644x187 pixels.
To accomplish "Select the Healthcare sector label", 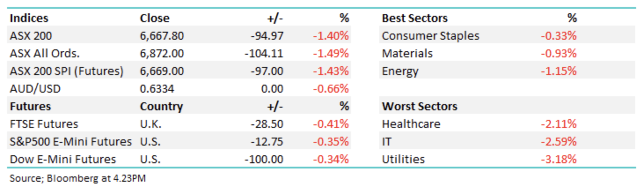I will (411, 124).
